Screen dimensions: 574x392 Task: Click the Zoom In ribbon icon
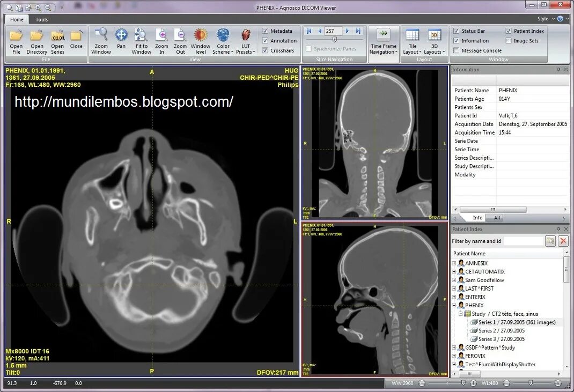pos(161,35)
